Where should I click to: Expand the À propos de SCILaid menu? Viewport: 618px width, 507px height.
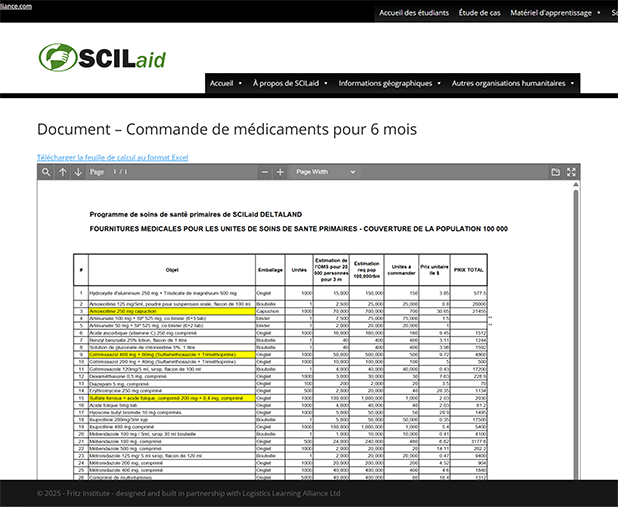click(290, 83)
